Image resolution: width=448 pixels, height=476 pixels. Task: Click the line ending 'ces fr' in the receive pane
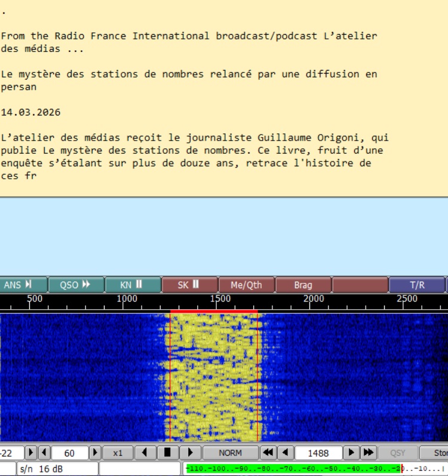[x=19, y=176]
